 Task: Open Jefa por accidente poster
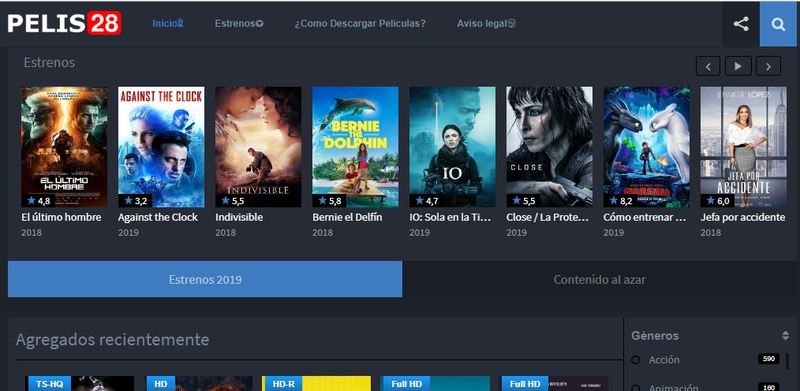pos(743,146)
